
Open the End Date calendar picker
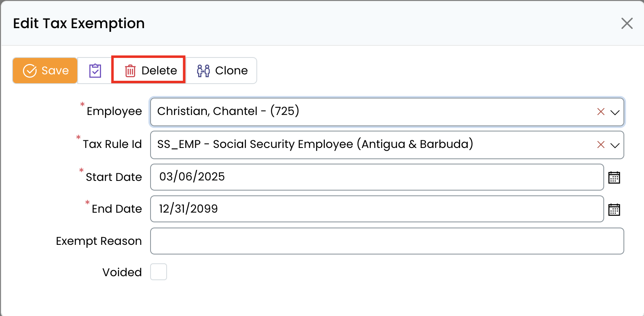click(x=614, y=209)
